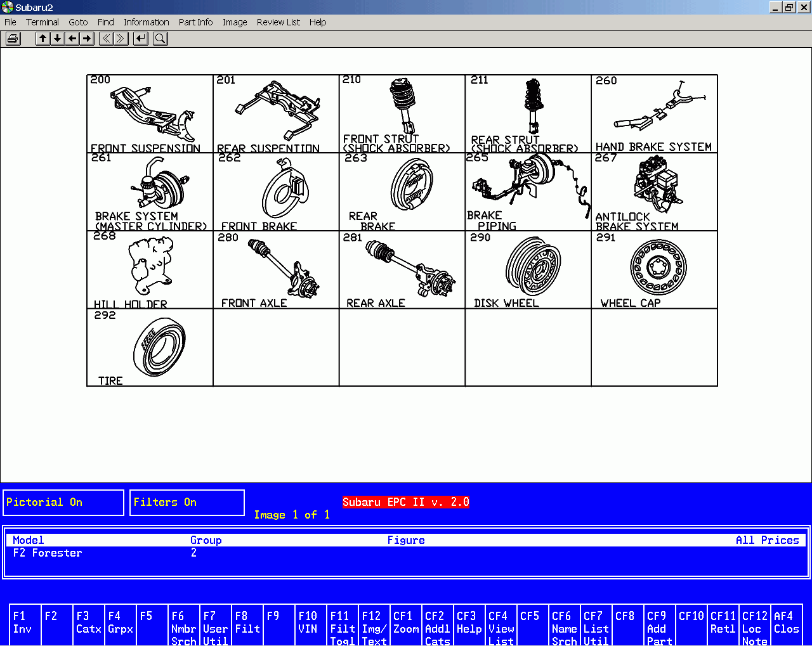Select figure 262 Front Brake
The image size is (812, 646).
tap(276, 192)
